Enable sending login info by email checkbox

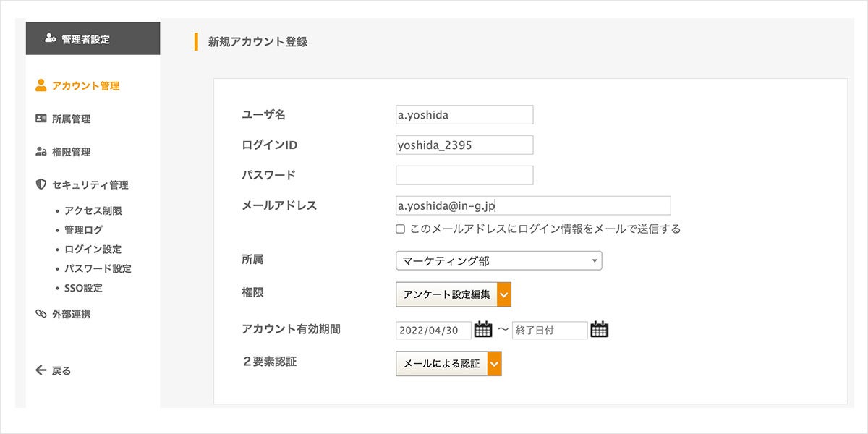(x=400, y=229)
